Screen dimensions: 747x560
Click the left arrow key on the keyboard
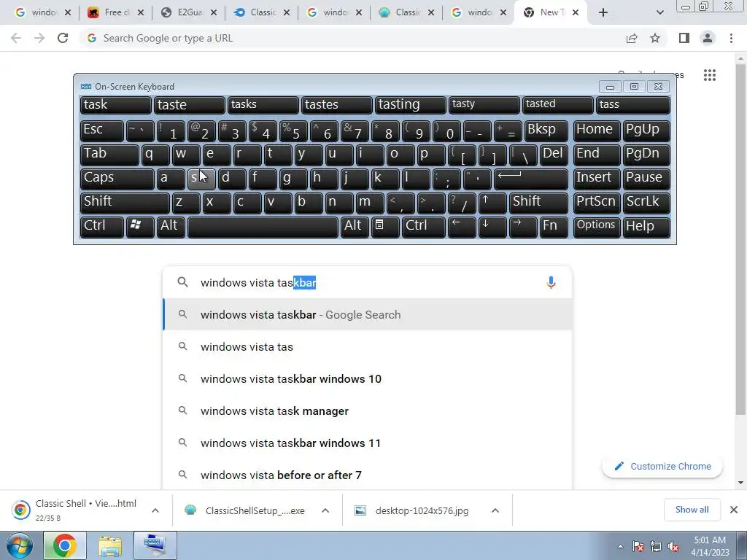(x=462, y=226)
